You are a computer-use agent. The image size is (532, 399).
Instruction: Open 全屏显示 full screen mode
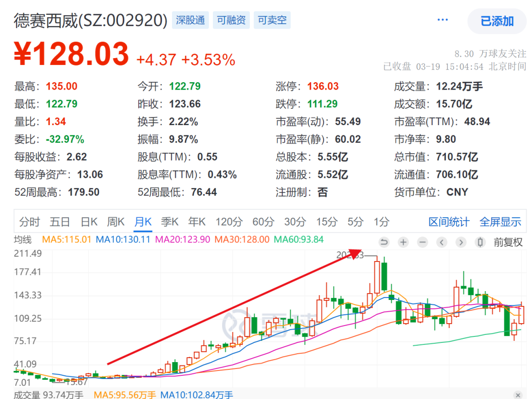click(x=500, y=222)
